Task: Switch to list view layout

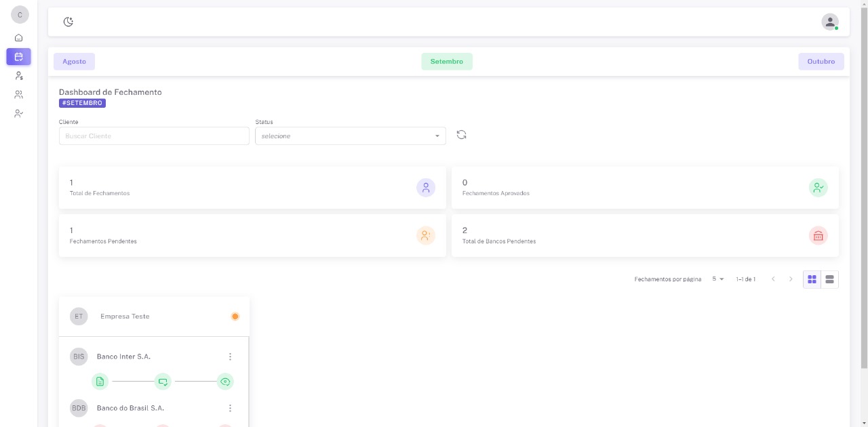Action: tap(829, 279)
